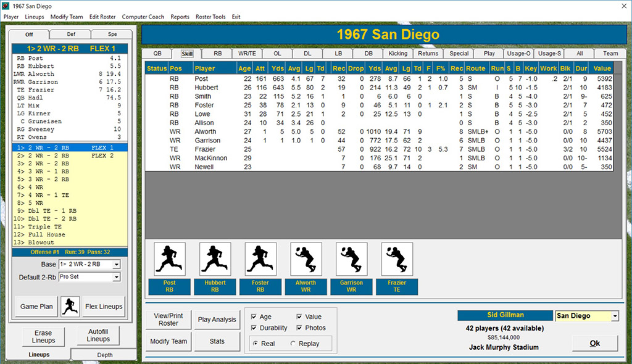Click Garrison's receiver silhouette photo
This screenshot has width=632, height=364.
(352, 259)
